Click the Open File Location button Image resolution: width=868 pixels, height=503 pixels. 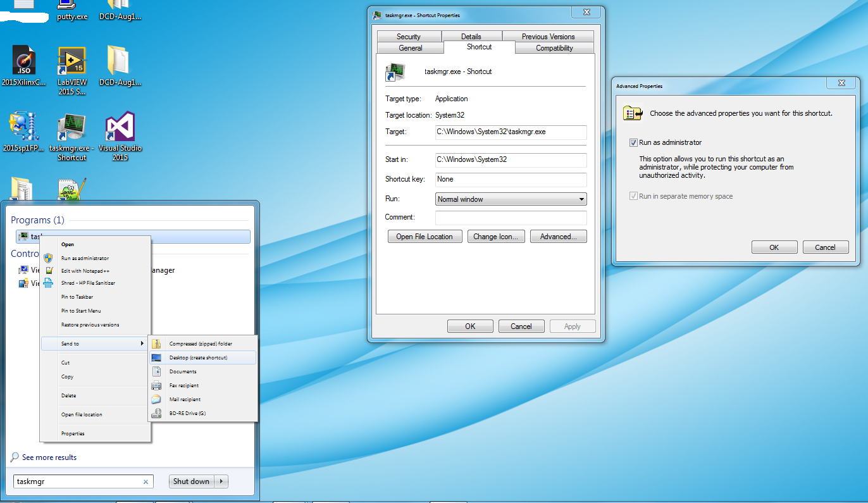point(425,237)
